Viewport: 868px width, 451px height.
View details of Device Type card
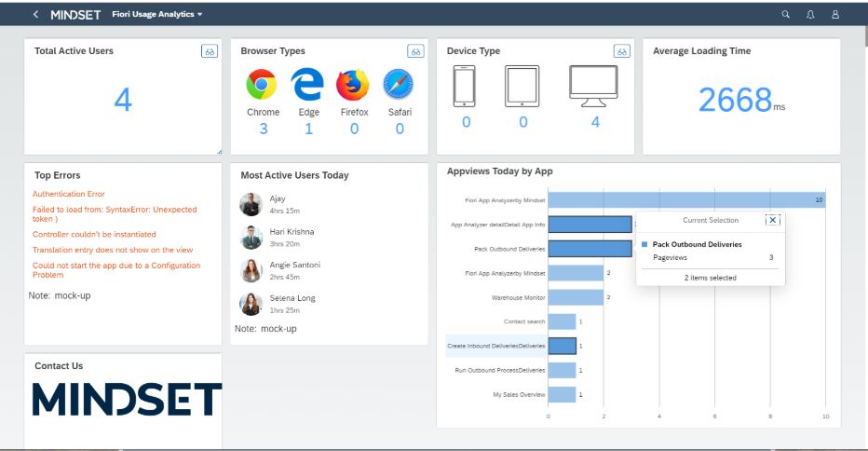pos(621,51)
